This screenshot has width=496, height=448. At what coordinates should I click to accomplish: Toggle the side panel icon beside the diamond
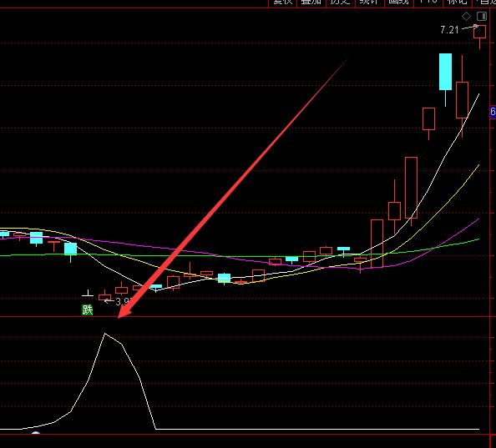click(x=482, y=16)
